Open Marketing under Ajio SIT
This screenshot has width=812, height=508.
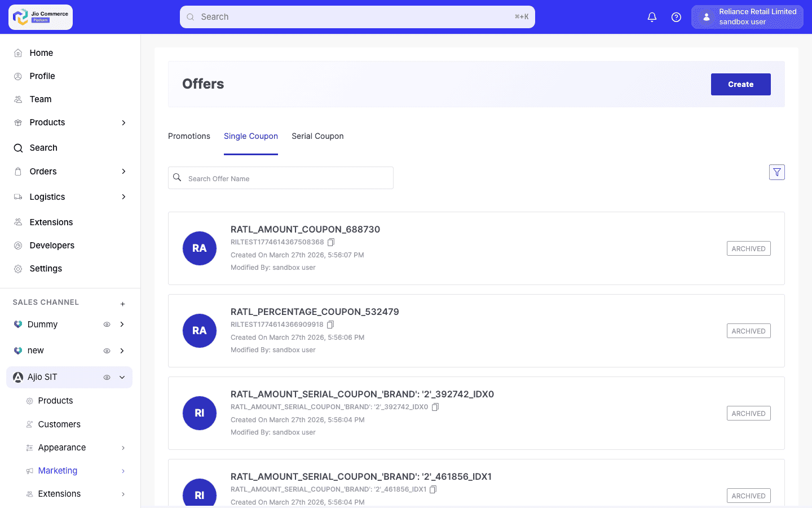[x=58, y=470]
